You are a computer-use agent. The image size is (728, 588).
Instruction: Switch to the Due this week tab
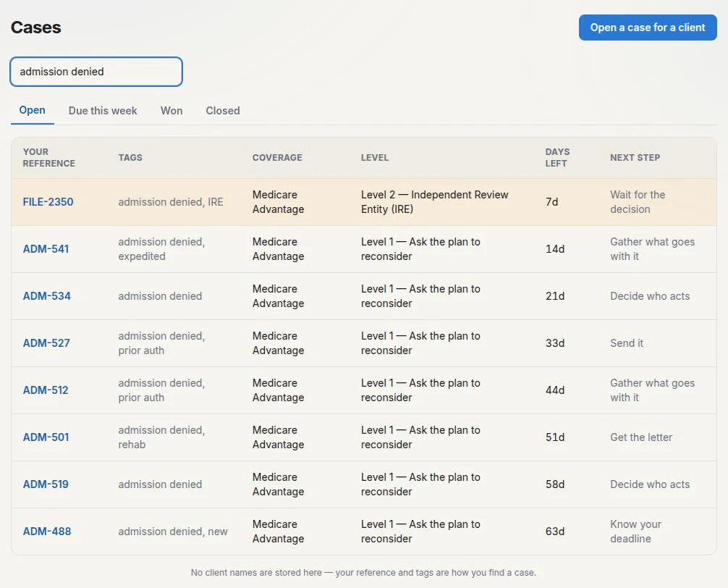pyautogui.click(x=103, y=111)
